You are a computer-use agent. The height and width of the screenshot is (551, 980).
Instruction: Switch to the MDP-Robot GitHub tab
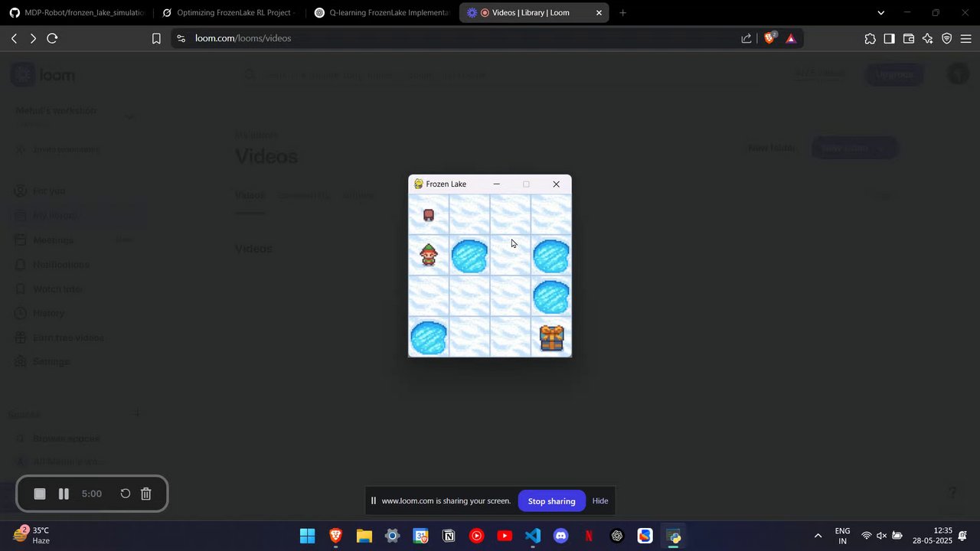pos(77,13)
